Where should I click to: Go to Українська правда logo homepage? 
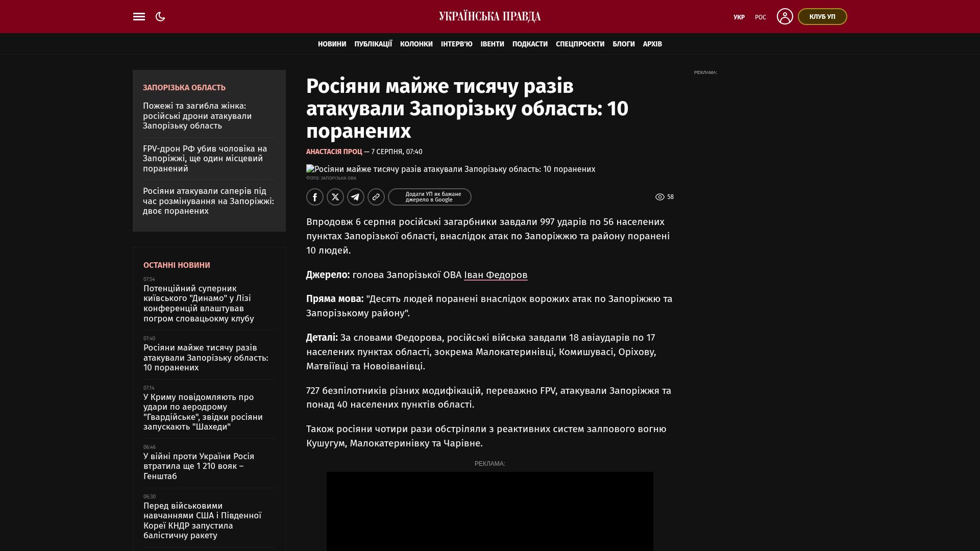(x=490, y=17)
